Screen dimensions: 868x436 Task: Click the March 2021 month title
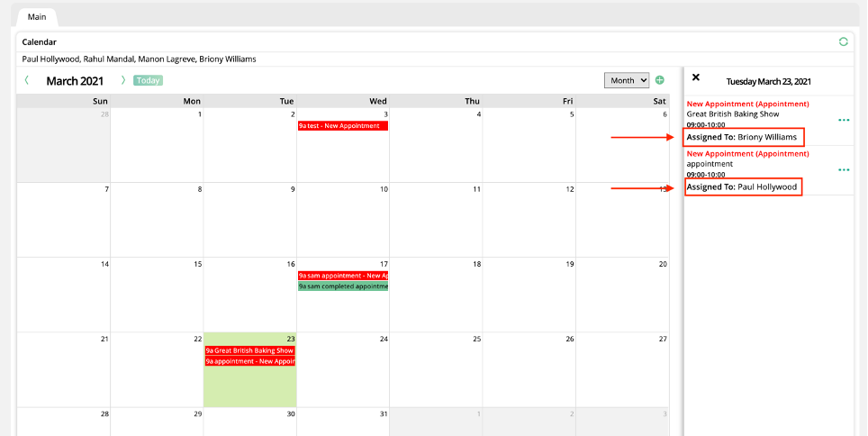75,81
